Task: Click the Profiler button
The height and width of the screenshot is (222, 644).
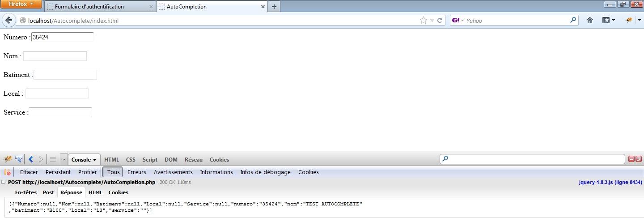Action: click(x=88, y=172)
